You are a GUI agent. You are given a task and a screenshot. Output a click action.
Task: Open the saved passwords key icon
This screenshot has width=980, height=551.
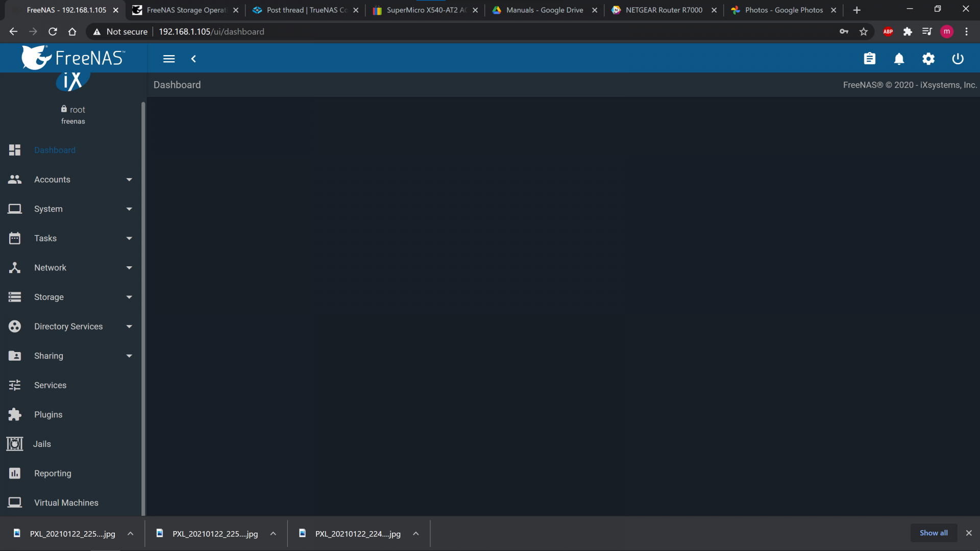(x=844, y=32)
